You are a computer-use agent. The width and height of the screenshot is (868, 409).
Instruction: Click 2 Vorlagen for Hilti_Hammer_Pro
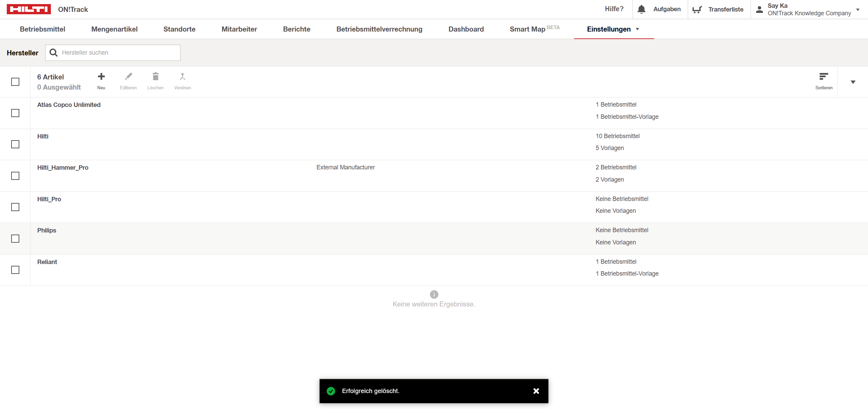point(610,180)
